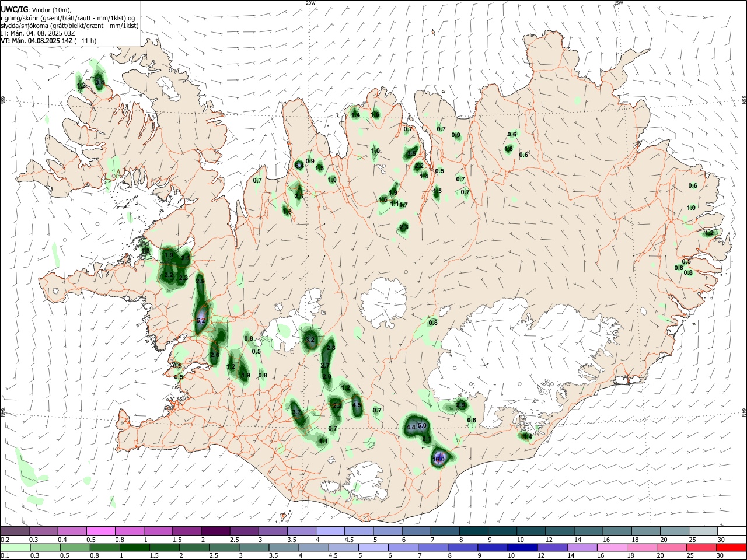Click the 15W longitude label
Screen dimensions: 747x560
618,3
